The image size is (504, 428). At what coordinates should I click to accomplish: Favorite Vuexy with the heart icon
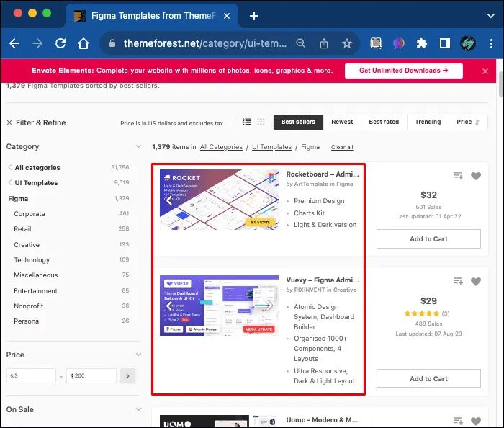click(x=476, y=281)
